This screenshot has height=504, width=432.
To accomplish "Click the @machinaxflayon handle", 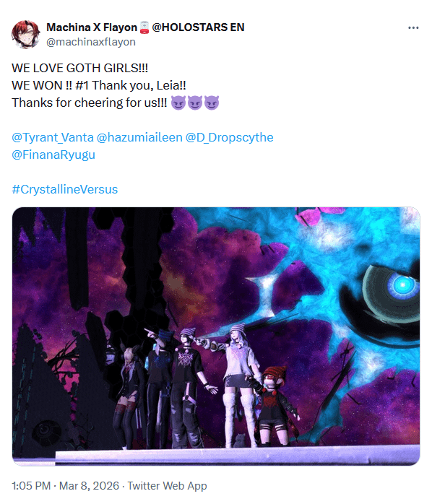I will [x=91, y=42].
